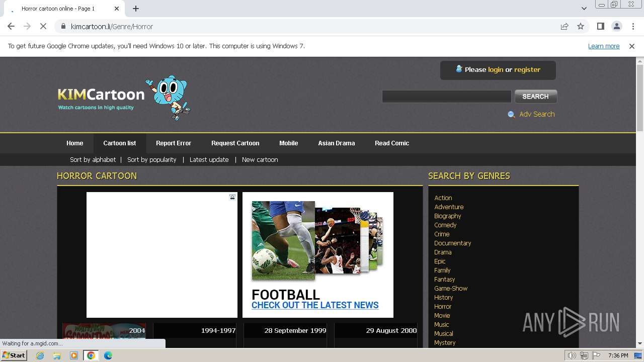Click the SEARCH button
The width and height of the screenshot is (644, 362).
[x=535, y=97]
